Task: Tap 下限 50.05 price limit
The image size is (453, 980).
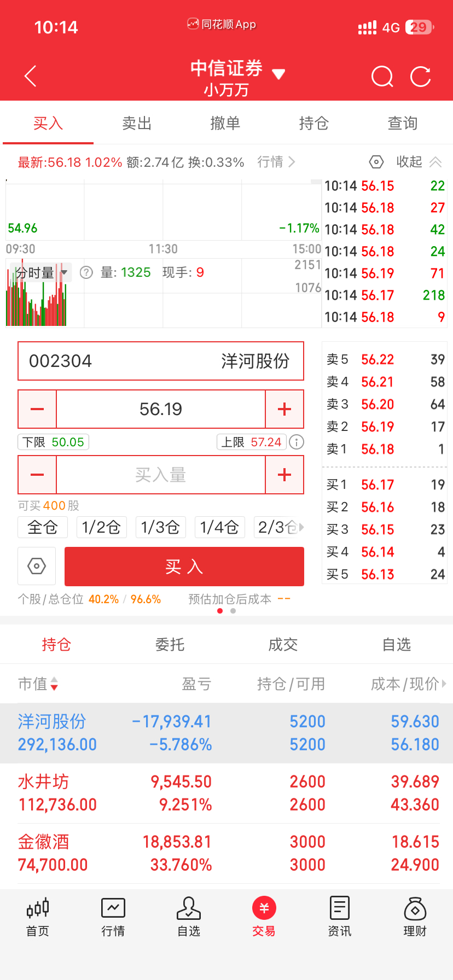Action: 54,442
